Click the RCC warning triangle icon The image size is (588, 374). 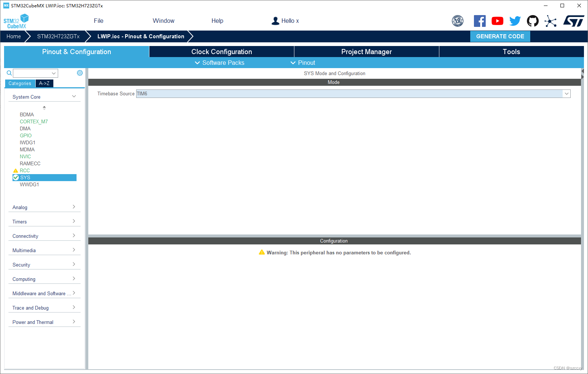(15, 170)
